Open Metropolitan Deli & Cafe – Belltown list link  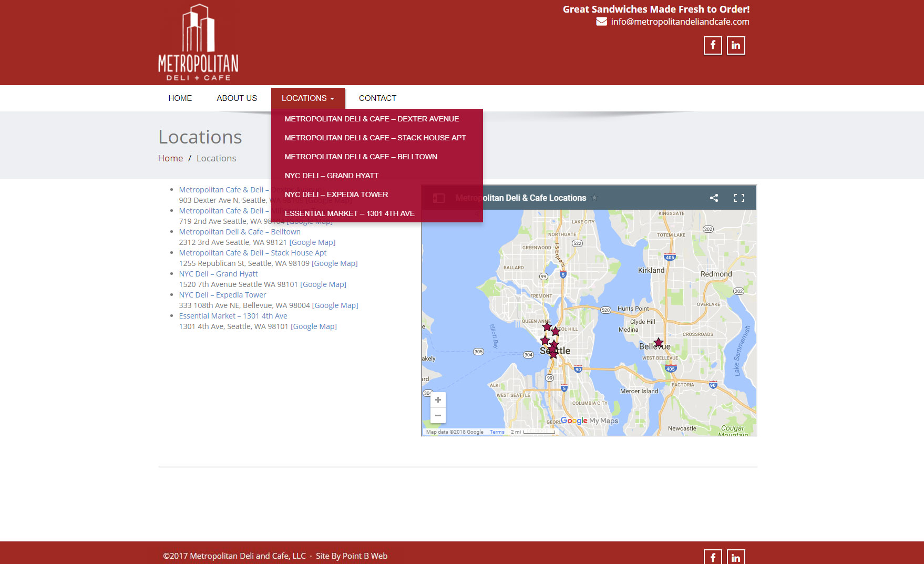(240, 232)
